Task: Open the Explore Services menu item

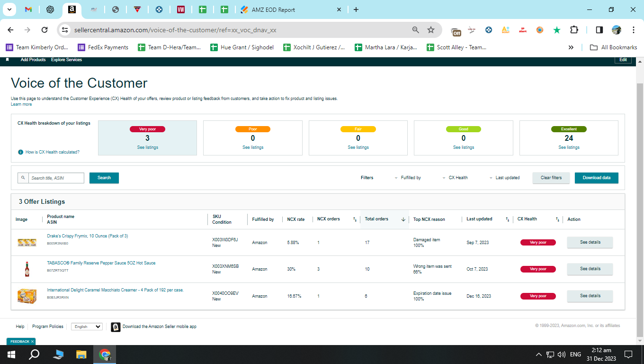Action: [66, 60]
